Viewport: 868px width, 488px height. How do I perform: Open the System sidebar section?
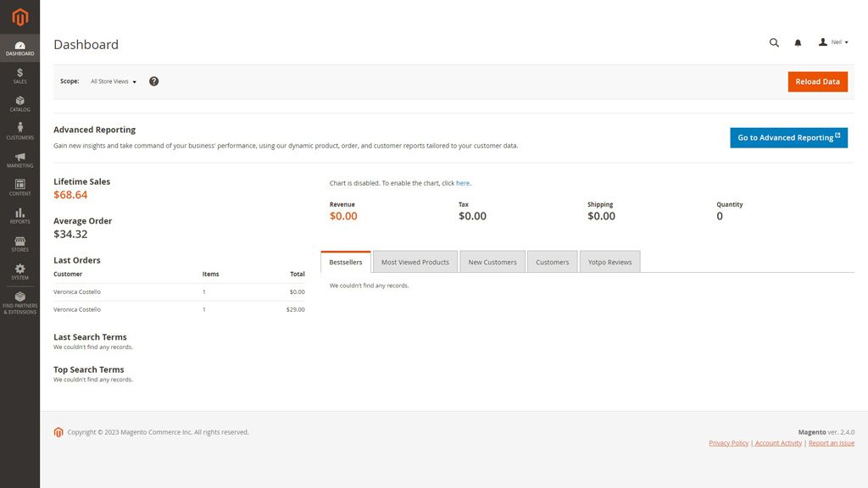[19, 271]
